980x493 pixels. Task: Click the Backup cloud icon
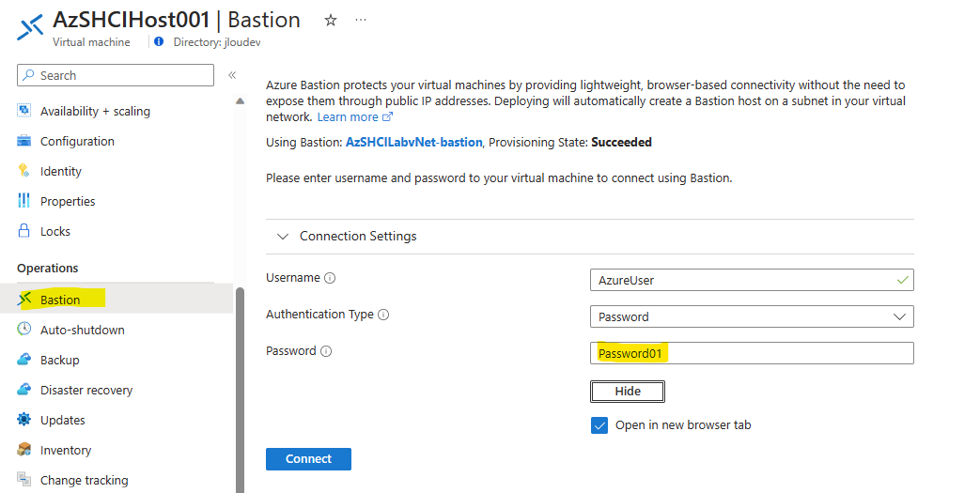point(23,360)
